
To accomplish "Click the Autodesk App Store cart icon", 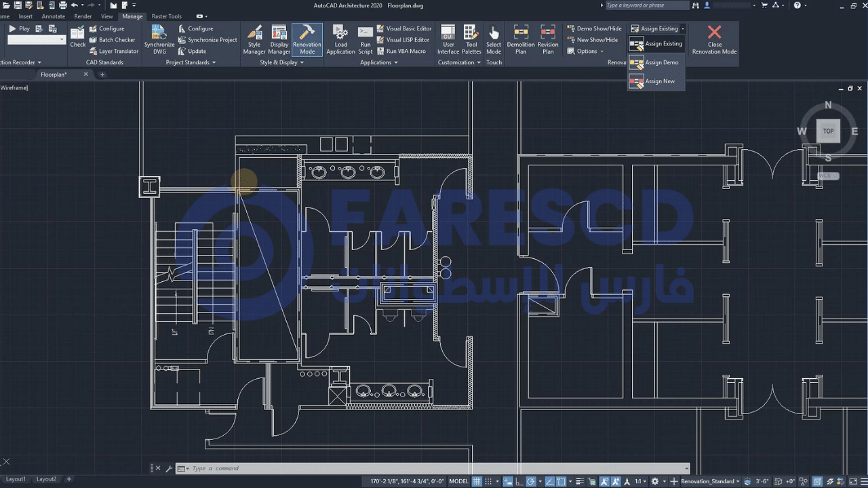I will coord(764,5).
